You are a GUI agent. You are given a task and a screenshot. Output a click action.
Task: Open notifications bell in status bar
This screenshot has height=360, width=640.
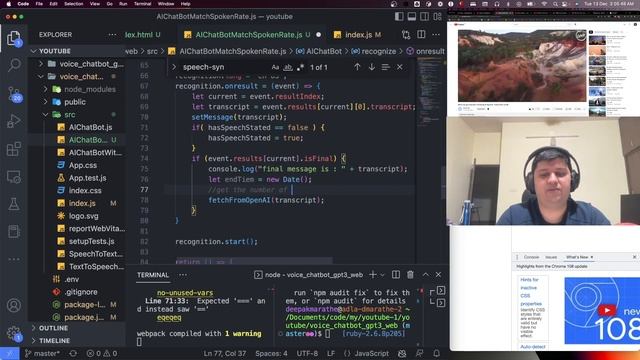436,353
